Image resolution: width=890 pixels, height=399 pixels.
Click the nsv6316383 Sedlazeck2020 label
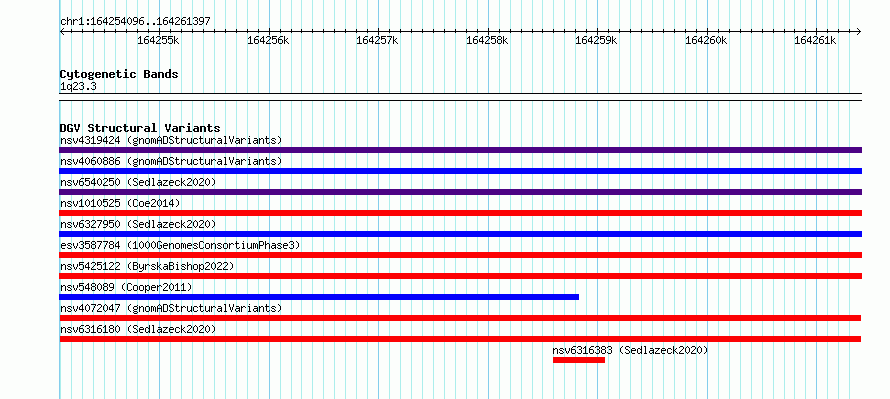[x=631, y=350]
